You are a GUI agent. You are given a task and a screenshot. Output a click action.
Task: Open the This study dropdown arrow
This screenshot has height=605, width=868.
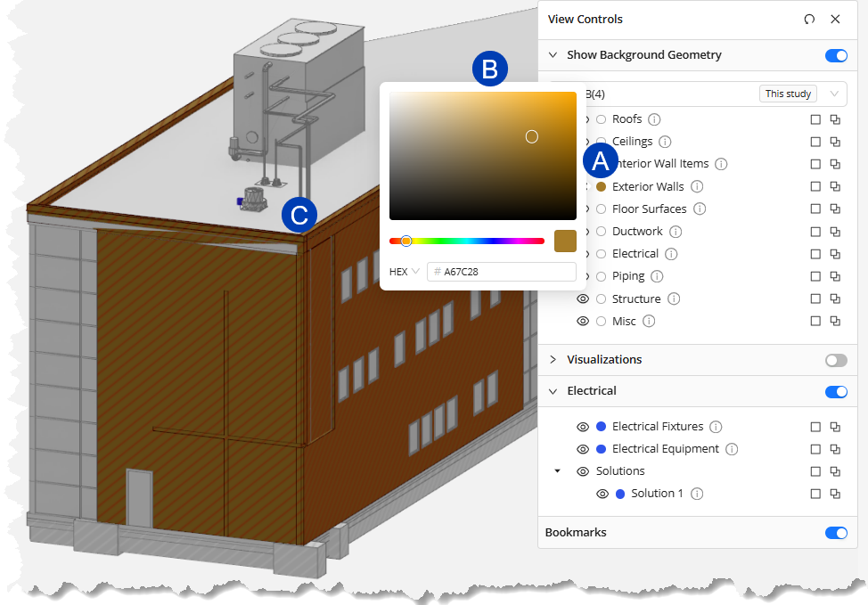(x=834, y=94)
